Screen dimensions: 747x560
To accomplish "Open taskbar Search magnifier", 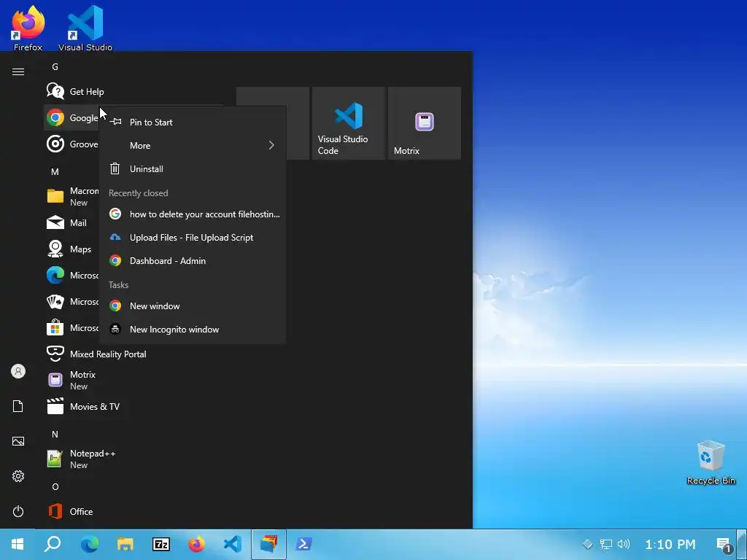I will point(53,544).
